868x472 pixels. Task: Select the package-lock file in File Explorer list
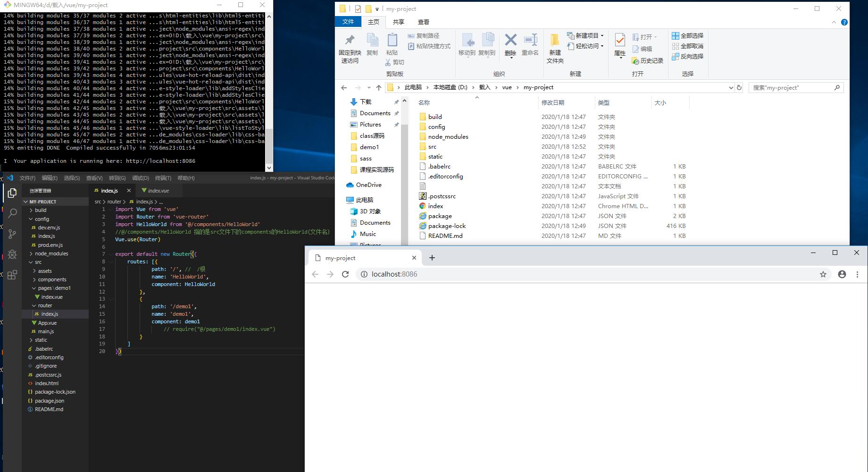pos(447,226)
